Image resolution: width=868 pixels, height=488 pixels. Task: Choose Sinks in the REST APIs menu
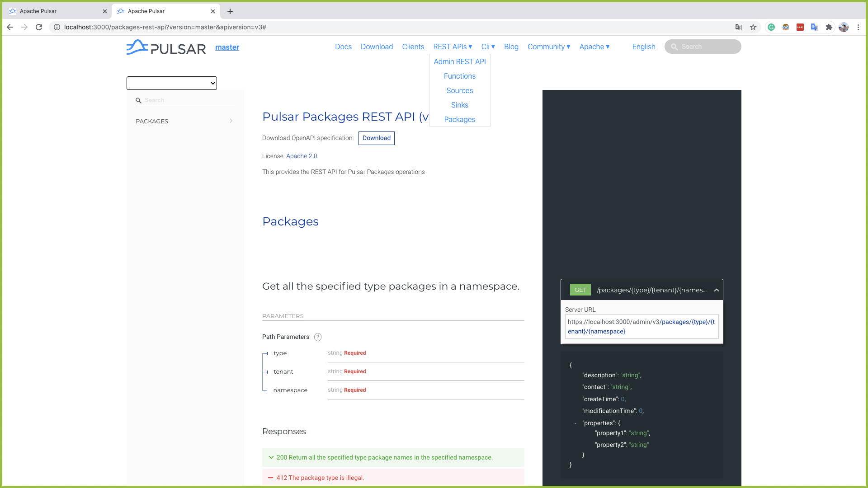459,105
